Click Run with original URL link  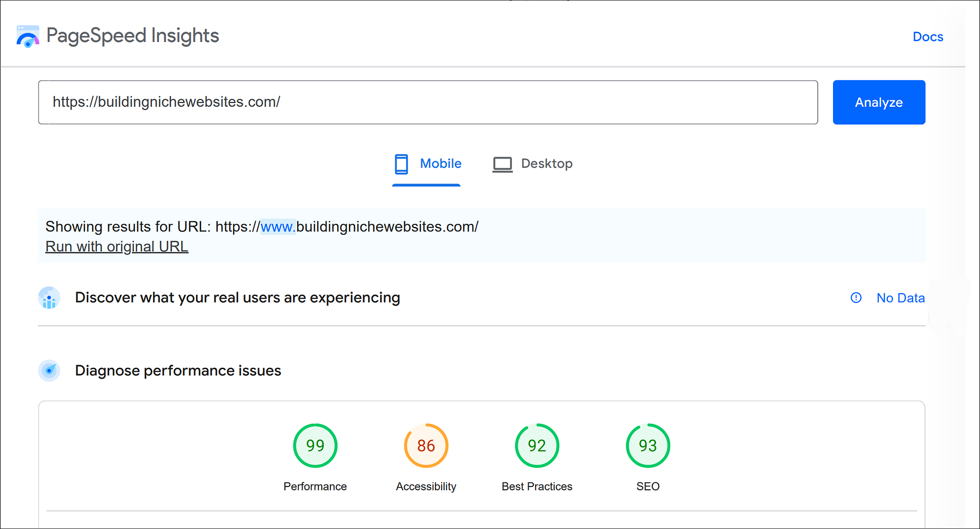coord(117,247)
